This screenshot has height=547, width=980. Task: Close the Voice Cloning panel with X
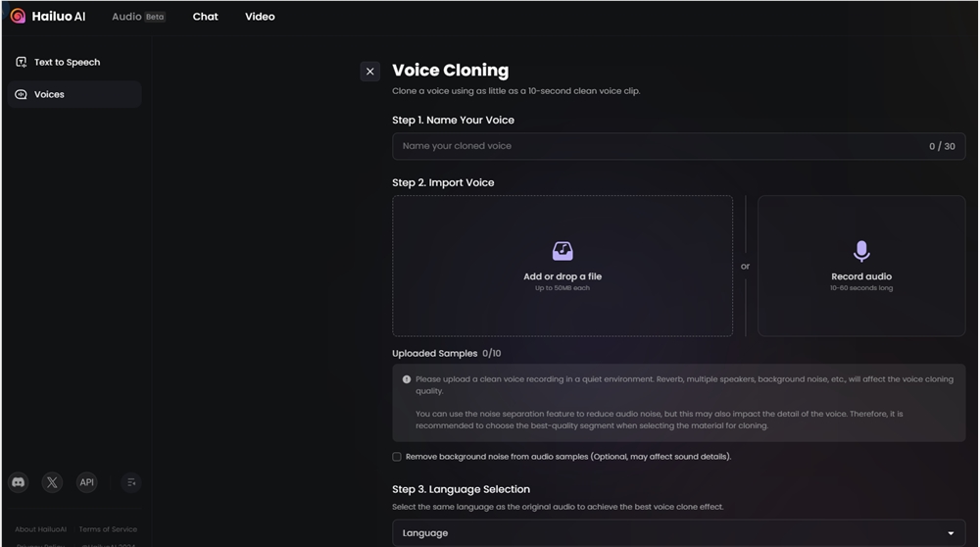pos(369,72)
